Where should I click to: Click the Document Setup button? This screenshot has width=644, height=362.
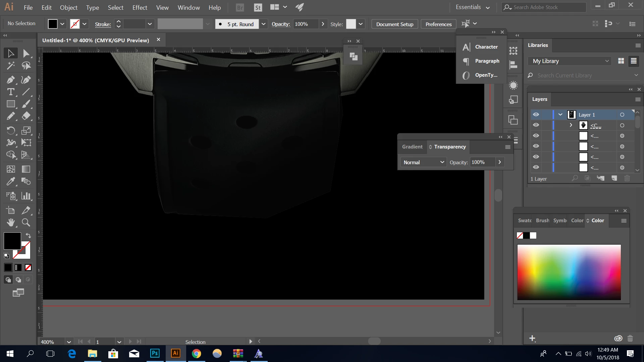[x=394, y=24]
